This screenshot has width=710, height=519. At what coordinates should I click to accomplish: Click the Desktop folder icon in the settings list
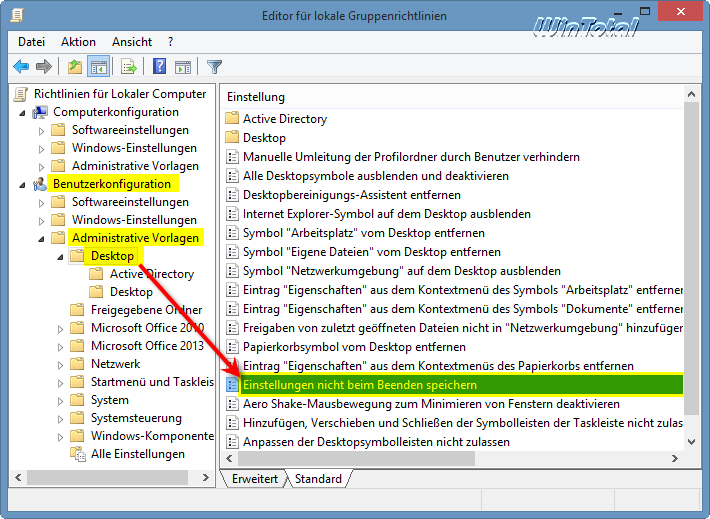click(232, 138)
